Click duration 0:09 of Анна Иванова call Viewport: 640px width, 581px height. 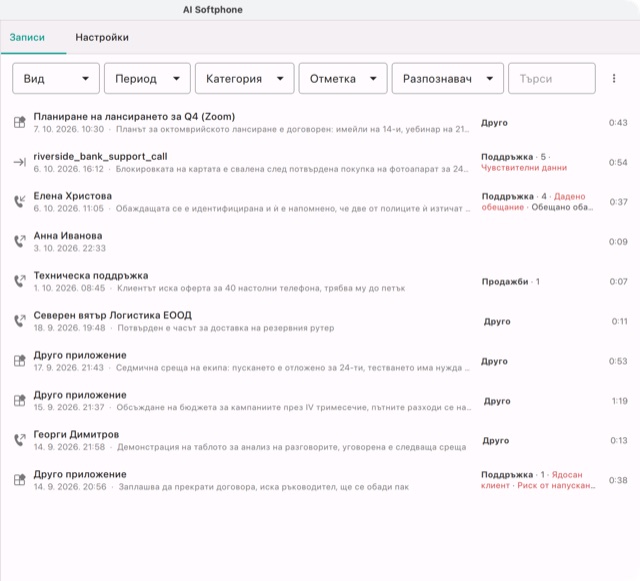pyautogui.click(x=618, y=242)
